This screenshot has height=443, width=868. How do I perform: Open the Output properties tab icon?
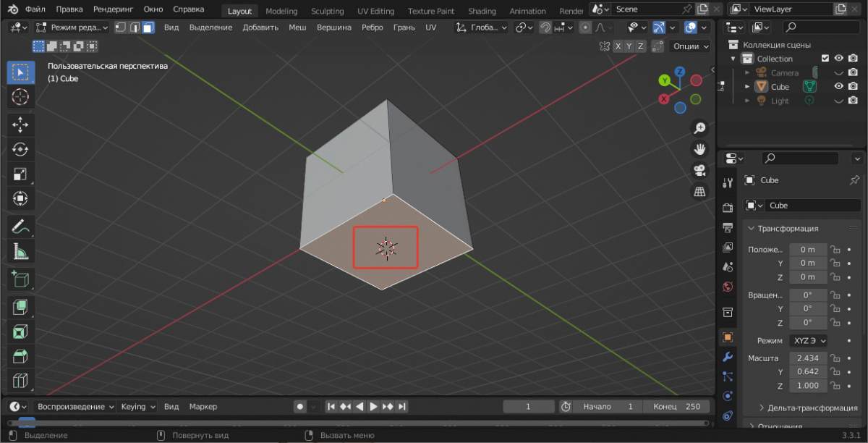[x=728, y=228]
